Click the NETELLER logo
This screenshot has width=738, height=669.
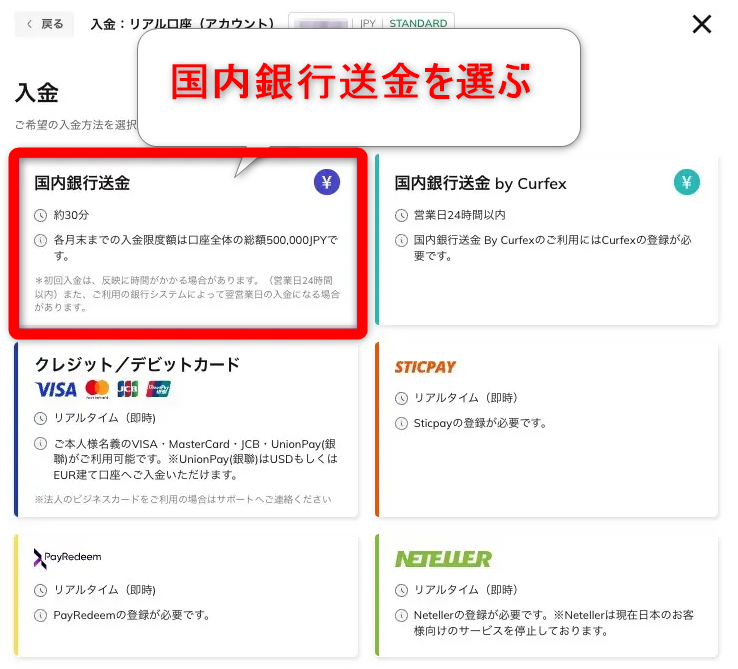(x=443, y=558)
